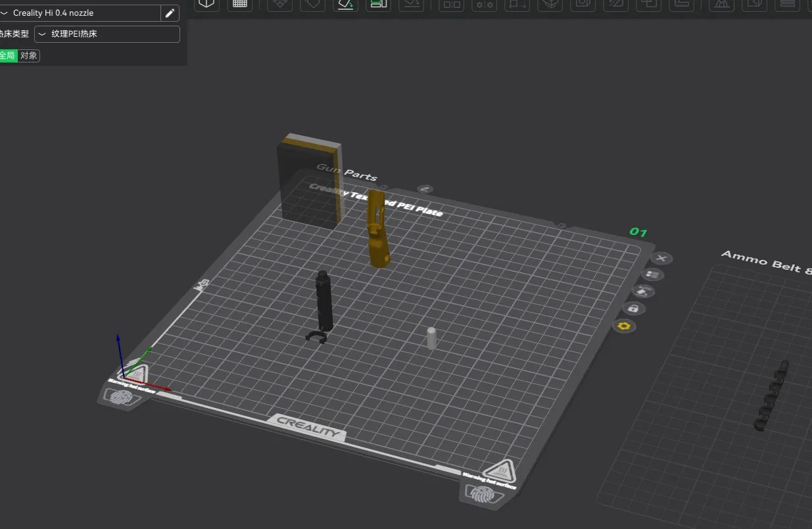Click the cube add-model icon in top toolbar

coord(206,4)
